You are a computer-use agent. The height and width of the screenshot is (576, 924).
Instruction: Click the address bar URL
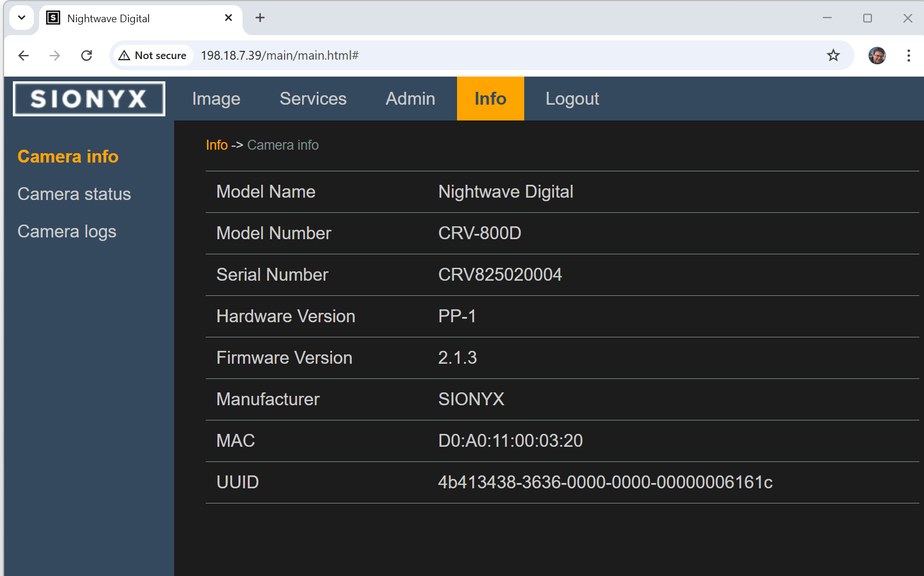279,56
